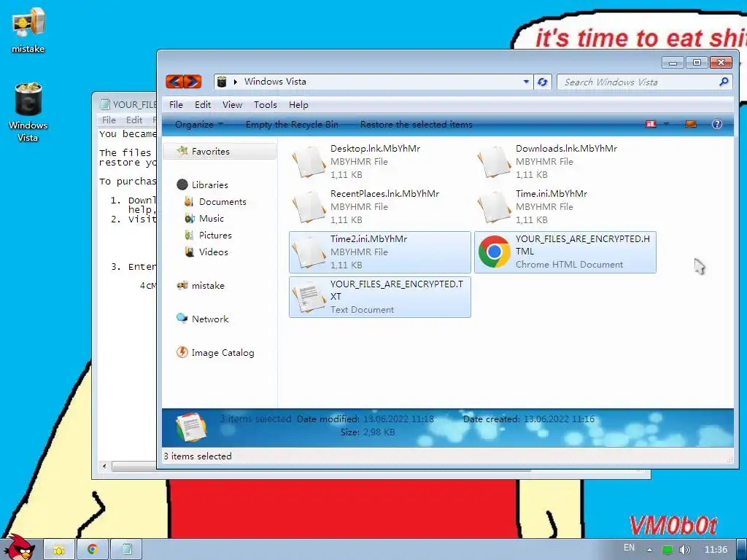The width and height of the screenshot is (747, 560).
Task: Open the File menu in Explorer
Action: pos(176,105)
